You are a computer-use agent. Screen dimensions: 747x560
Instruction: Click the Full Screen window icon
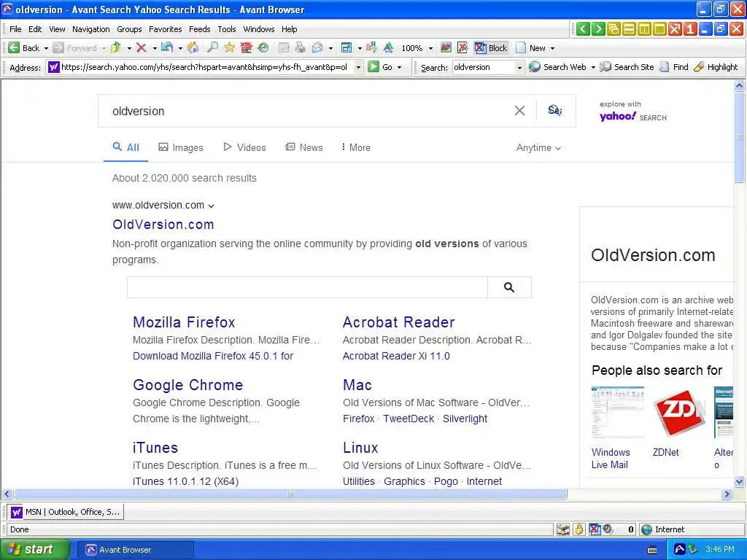pos(347,47)
